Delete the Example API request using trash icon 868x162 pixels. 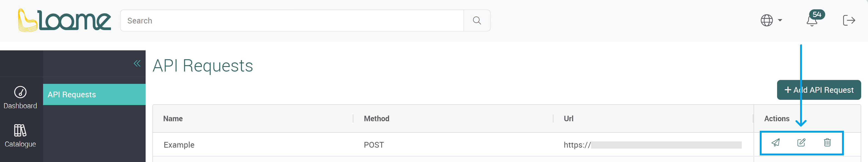tap(827, 143)
